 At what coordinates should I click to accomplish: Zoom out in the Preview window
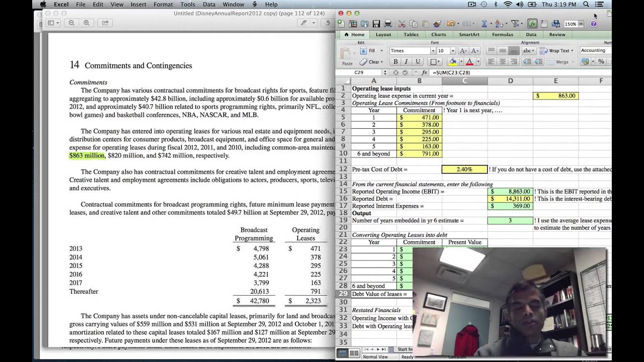[x=71, y=23]
